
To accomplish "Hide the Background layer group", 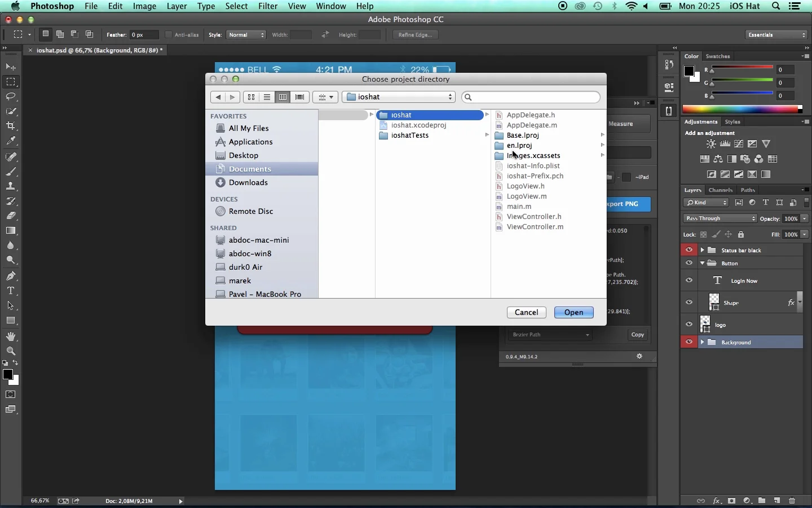I will 690,342.
